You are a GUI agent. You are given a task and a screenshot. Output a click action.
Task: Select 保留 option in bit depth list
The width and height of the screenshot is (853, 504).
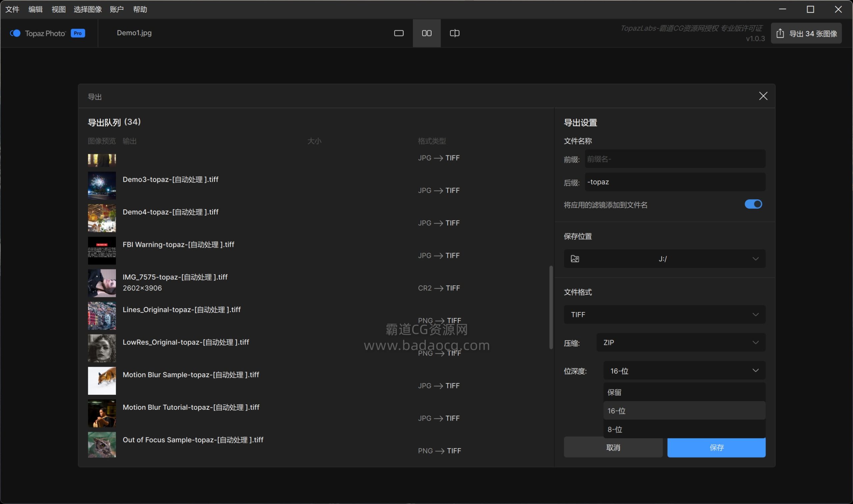(x=684, y=392)
